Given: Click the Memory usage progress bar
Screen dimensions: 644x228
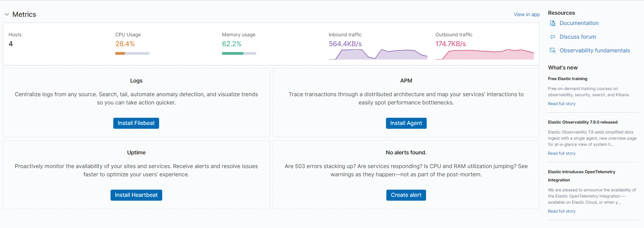Looking at the screenshot, I should click(x=239, y=53).
